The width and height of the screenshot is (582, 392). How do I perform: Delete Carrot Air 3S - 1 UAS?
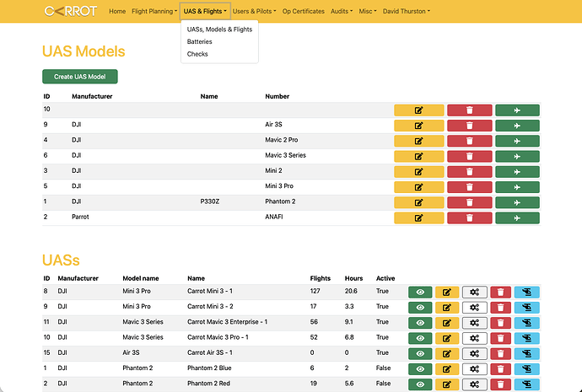pyautogui.click(x=500, y=354)
